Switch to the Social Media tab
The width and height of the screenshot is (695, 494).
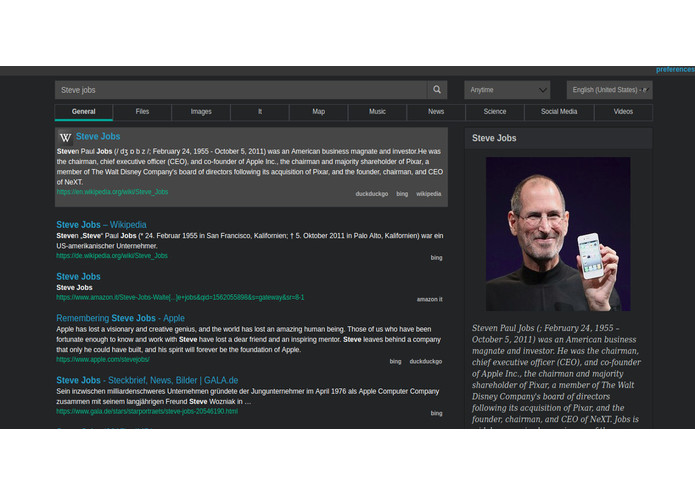tap(559, 112)
